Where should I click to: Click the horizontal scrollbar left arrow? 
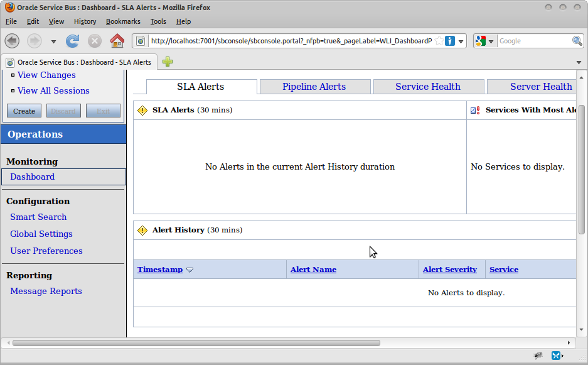pyautogui.click(x=8, y=343)
